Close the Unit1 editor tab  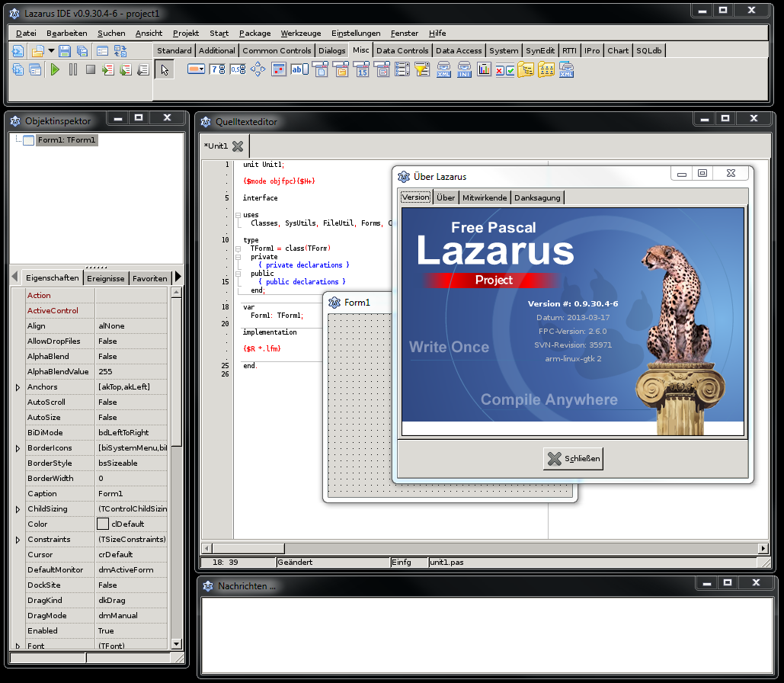[x=238, y=146]
